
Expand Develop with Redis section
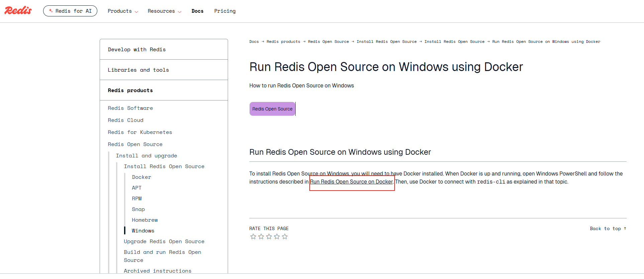point(137,50)
